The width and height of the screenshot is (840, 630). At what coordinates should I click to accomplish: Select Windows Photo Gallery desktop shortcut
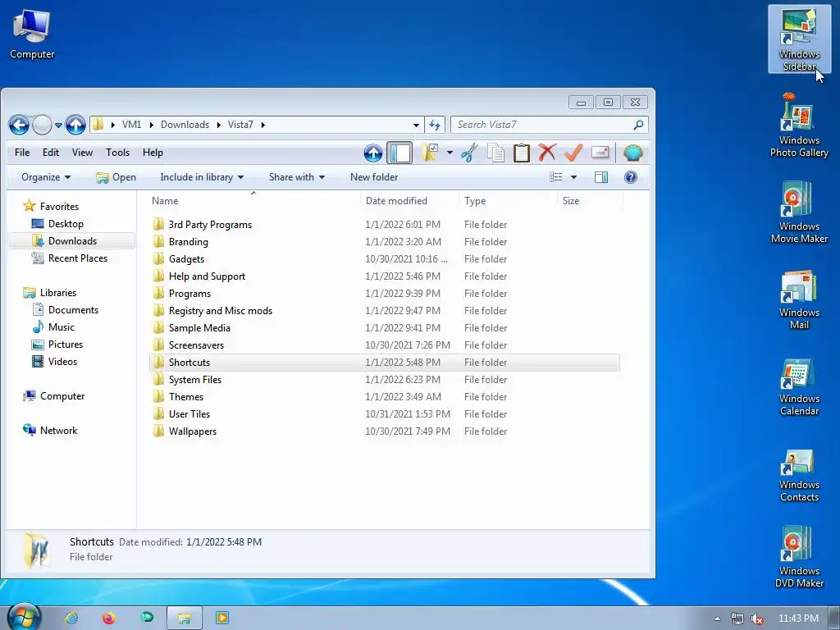pos(799,126)
